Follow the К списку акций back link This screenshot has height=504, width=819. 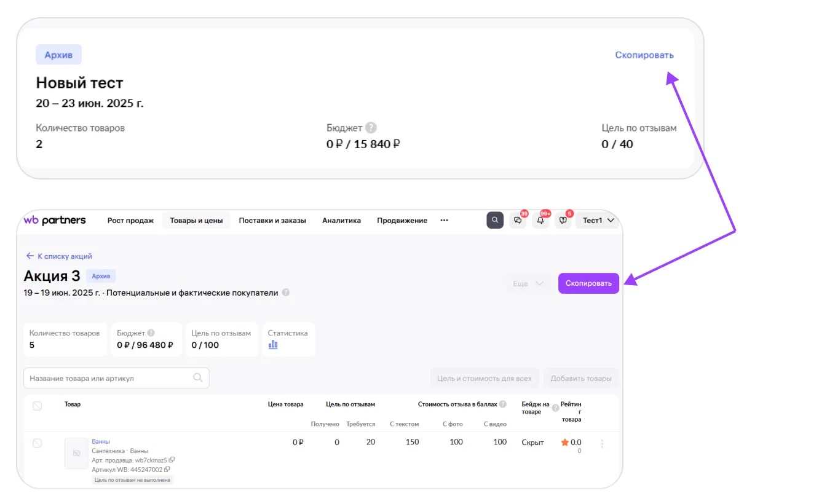[58, 256]
